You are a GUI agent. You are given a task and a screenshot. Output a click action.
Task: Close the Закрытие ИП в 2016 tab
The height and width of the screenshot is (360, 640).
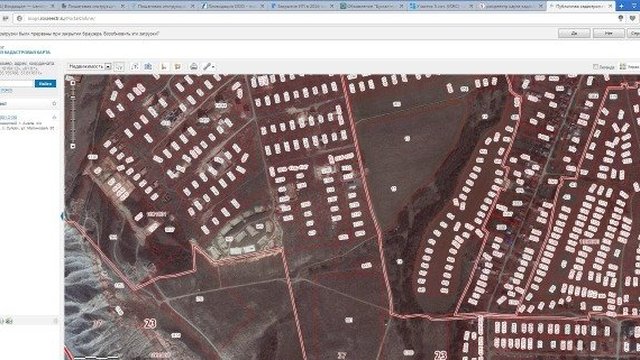(332, 6)
